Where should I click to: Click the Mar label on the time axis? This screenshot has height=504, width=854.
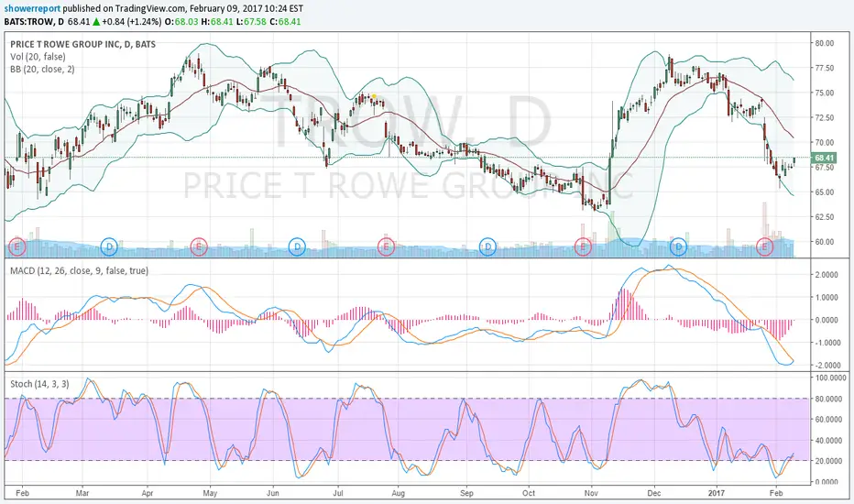pyautogui.click(x=82, y=493)
